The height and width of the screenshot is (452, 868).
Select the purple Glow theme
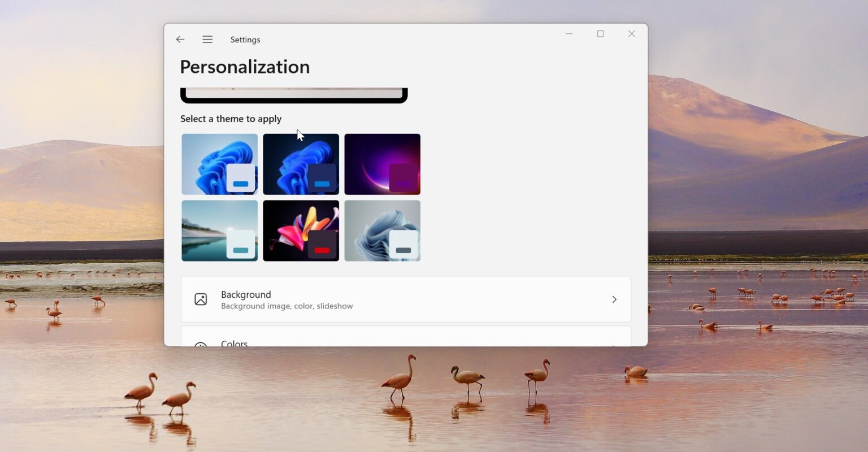coord(382,164)
